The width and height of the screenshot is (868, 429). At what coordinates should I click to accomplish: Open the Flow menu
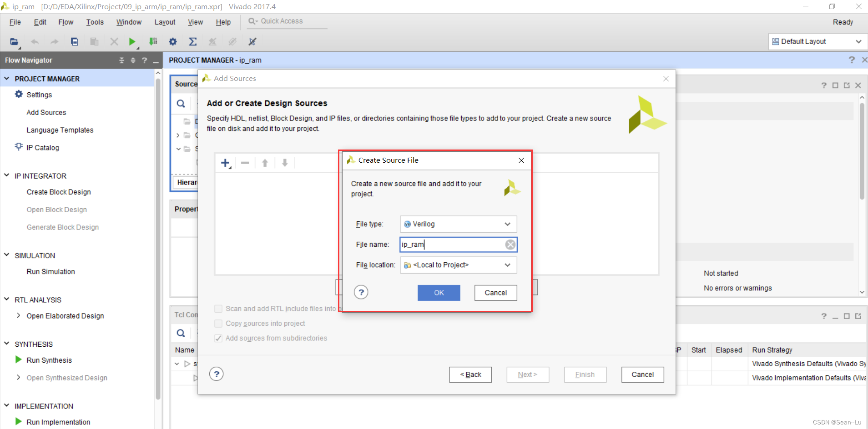(66, 22)
